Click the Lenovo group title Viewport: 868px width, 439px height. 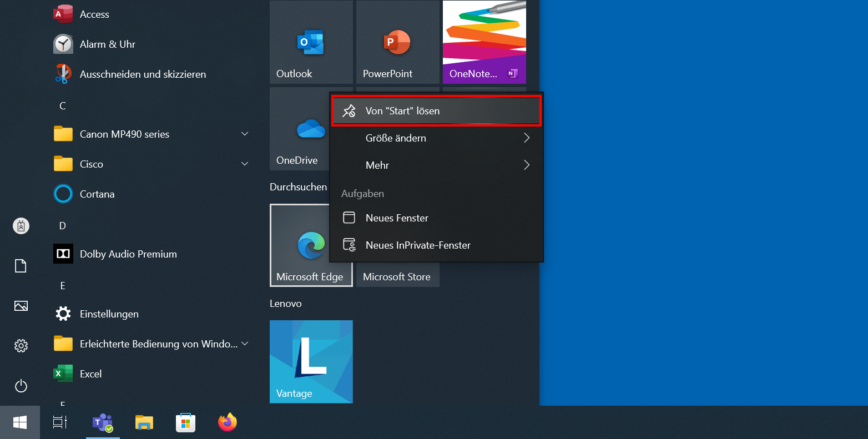(286, 304)
